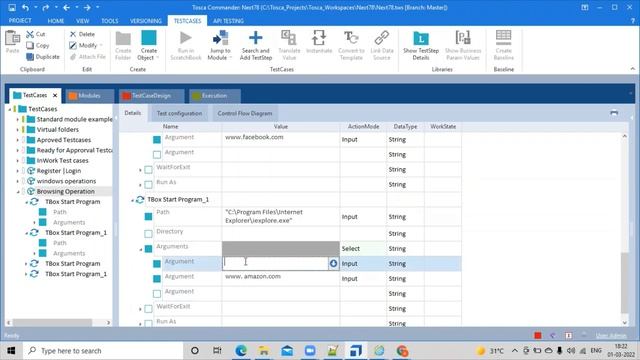Click the Link Data Source icon
This screenshot has height=360, width=640.
coord(382,38)
